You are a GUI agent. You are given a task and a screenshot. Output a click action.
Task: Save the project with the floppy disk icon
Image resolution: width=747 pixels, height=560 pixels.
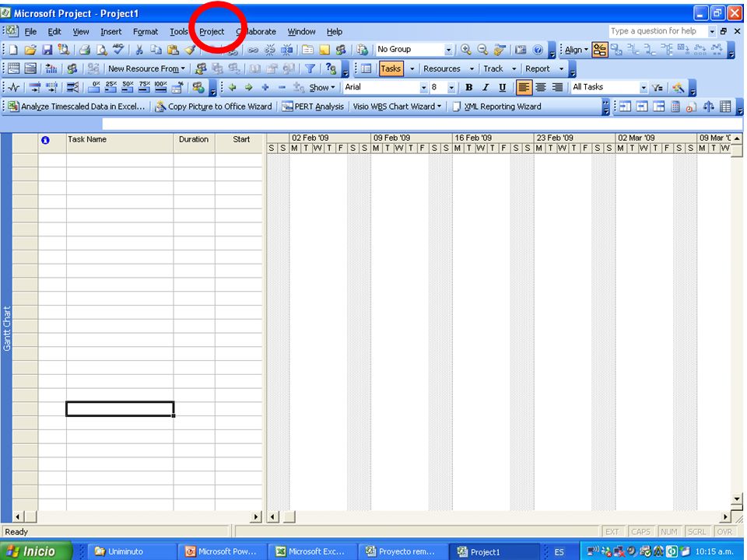[x=47, y=50]
